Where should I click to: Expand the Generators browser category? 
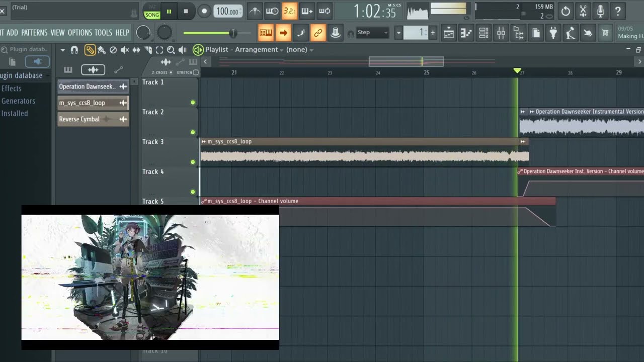[18, 101]
